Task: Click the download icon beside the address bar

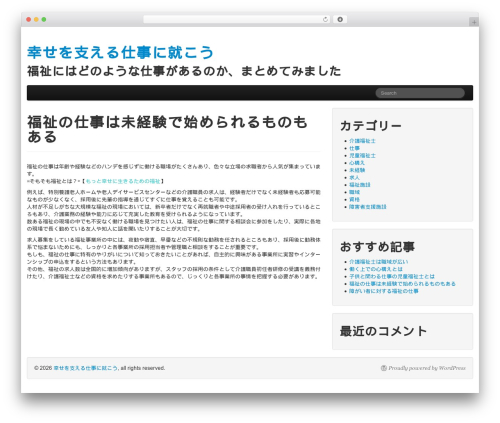Action: pyautogui.click(x=340, y=19)
